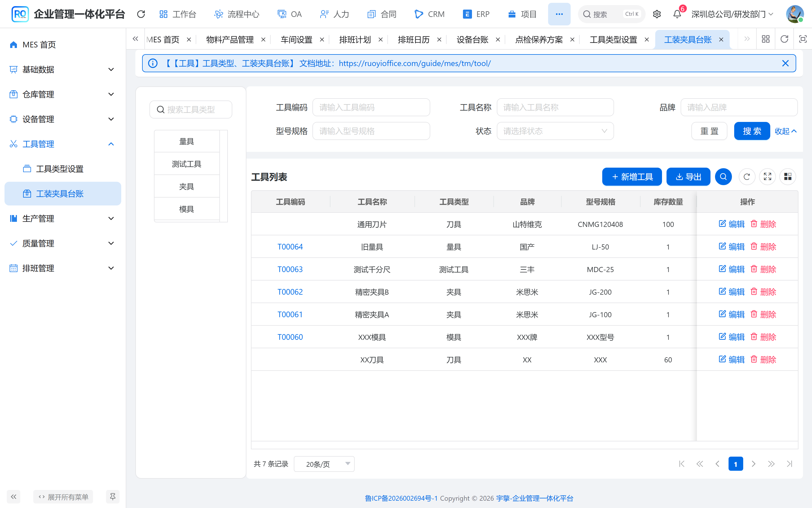812x508 pixels.
Task: Switch to the 排班计划 tab
Action: pos(355,40)
